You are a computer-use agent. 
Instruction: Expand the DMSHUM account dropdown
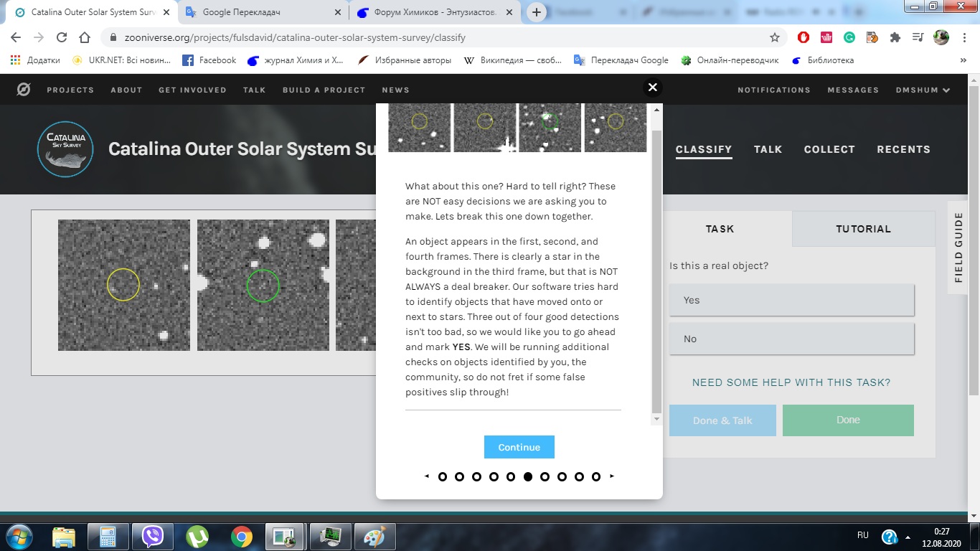(923, 90)
